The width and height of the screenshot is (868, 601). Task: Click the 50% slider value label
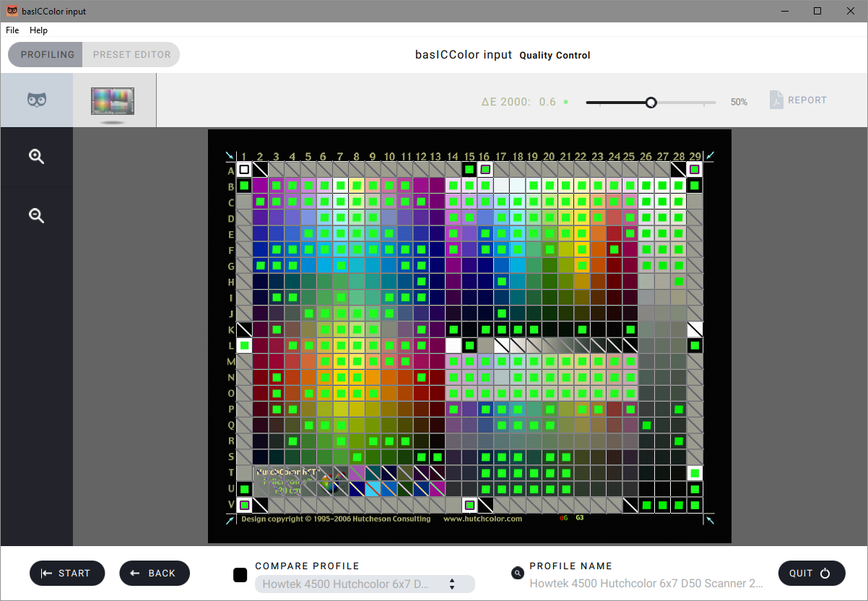739,103
